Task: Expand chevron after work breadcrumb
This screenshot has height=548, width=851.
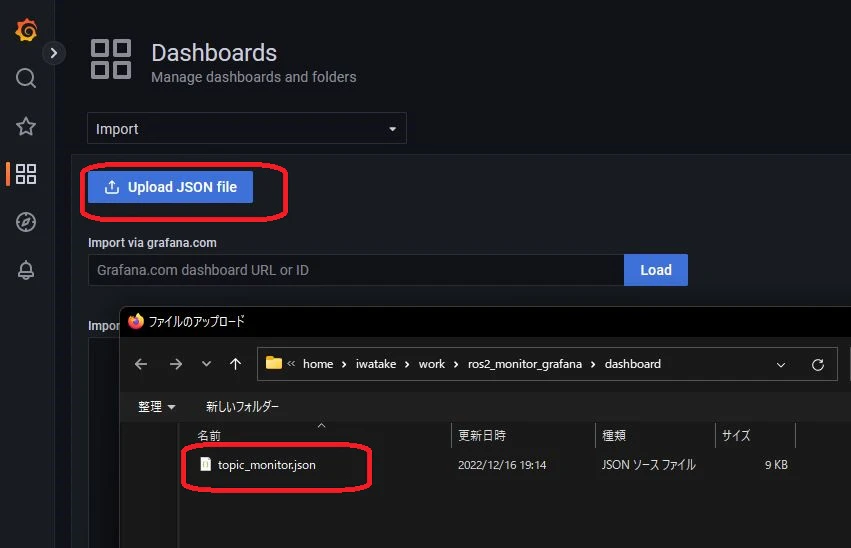Action: click(456, 365)
